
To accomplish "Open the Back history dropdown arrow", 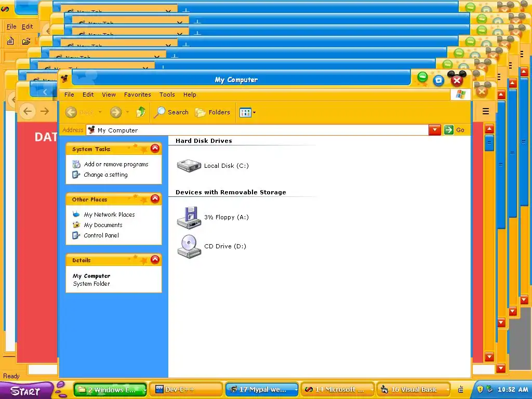I will [100, 112].
